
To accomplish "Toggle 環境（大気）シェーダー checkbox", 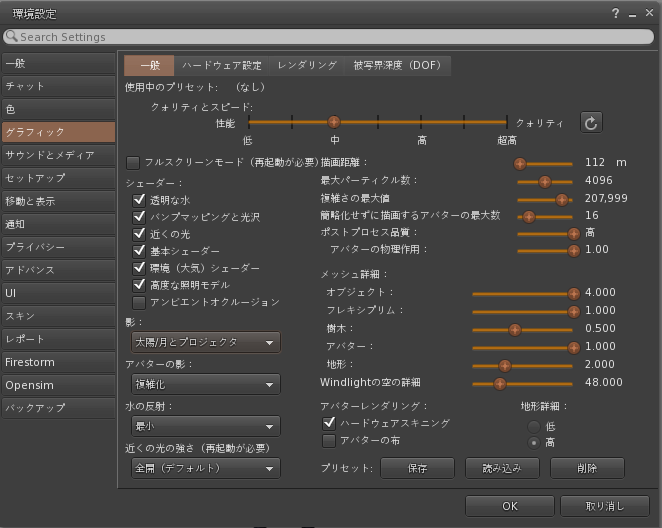I will pyautogui.click(x=139, y=268).
